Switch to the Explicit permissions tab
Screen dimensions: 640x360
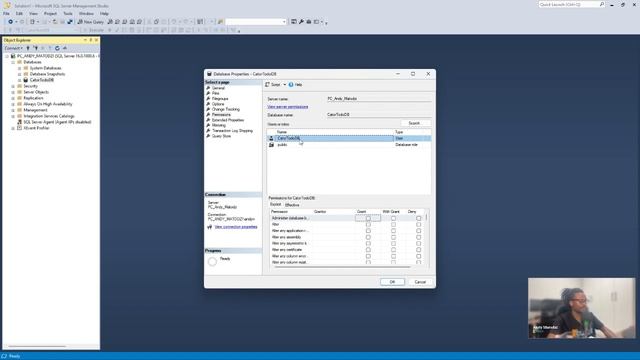click(276, 204)
